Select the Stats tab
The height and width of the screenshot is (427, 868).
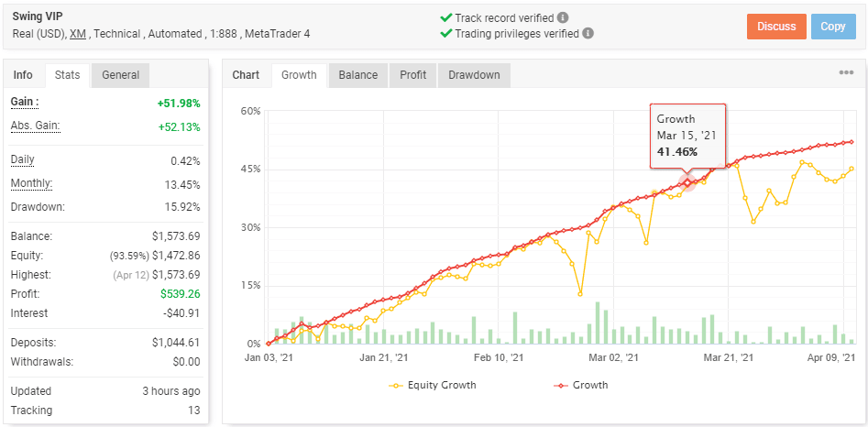[x=67, y=75]
